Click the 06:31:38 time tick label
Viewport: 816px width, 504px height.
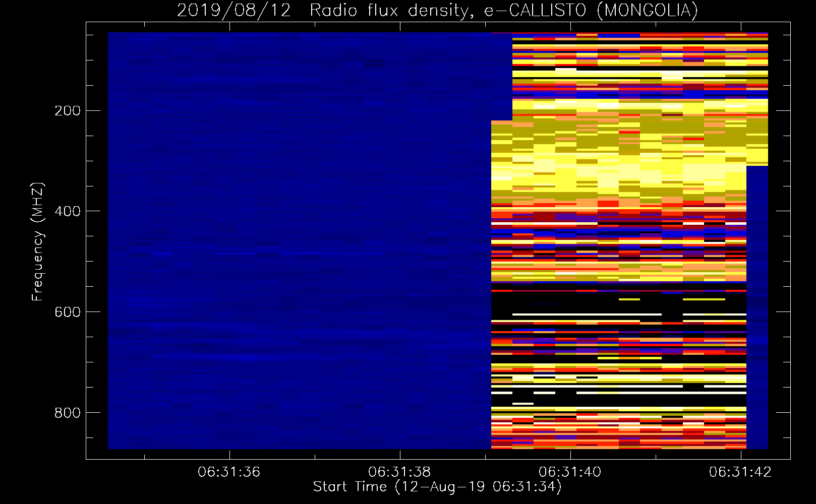coord(399,472)
